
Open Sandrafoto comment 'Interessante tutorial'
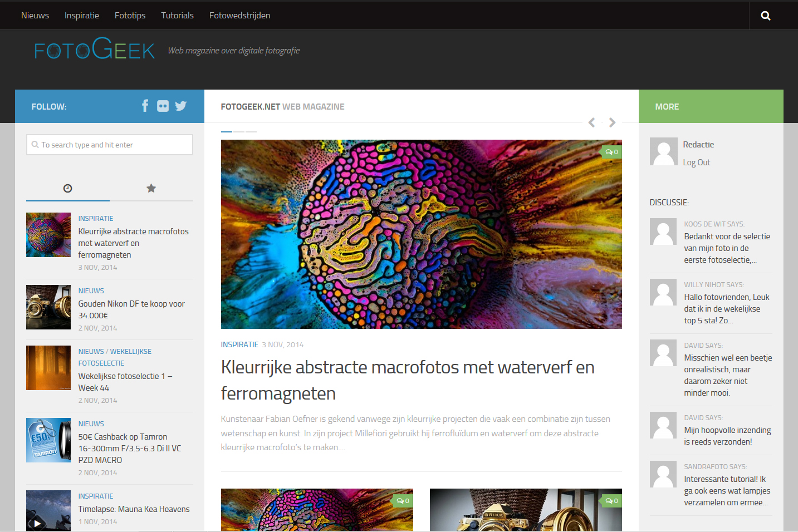coord(727,491)
